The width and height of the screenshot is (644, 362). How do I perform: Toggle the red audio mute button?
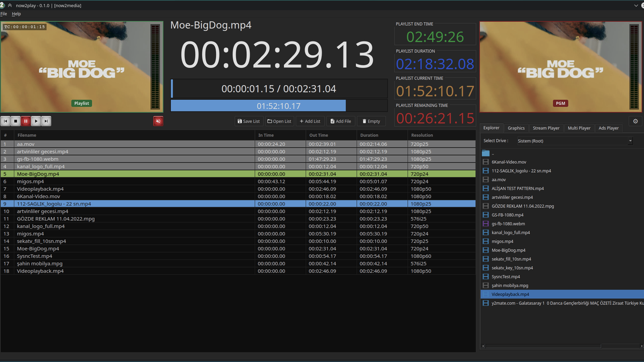[158, 122]
